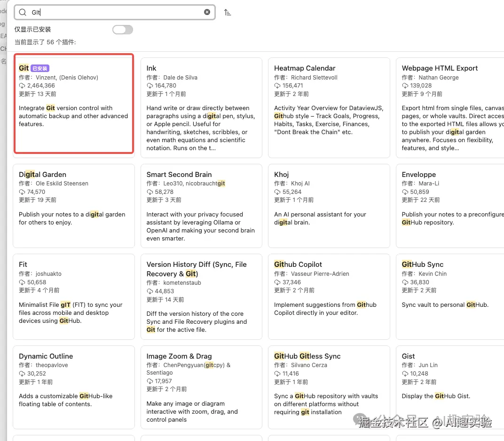Click the download icon beside 50,859
The image size is (504, 441).
[x=405, y=192]
